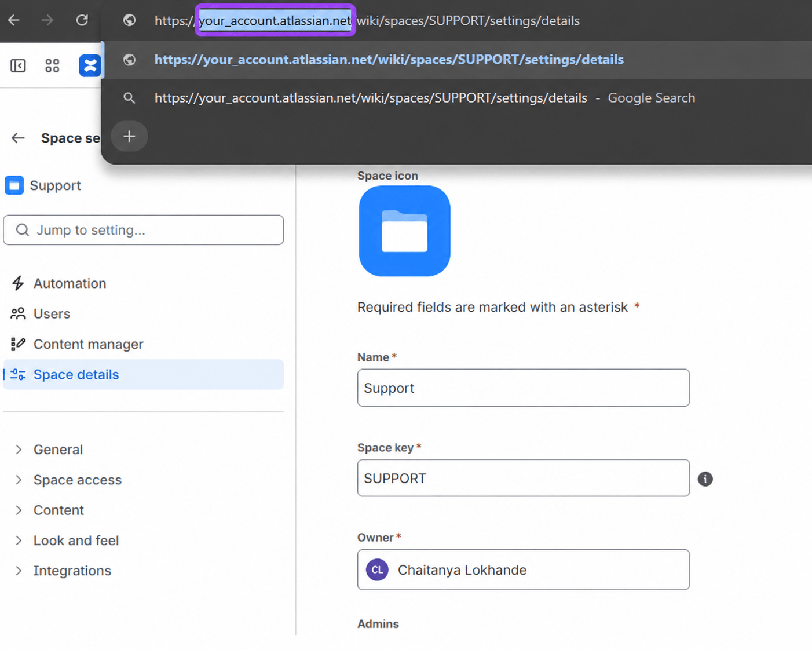Click the Space key field containing SUPPORT
This screenshot has width=812, height=650.
click(x=524, y=478)
